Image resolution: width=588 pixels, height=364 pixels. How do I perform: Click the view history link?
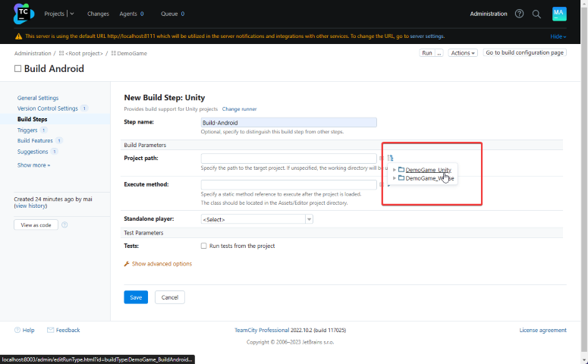pos(31,206)
